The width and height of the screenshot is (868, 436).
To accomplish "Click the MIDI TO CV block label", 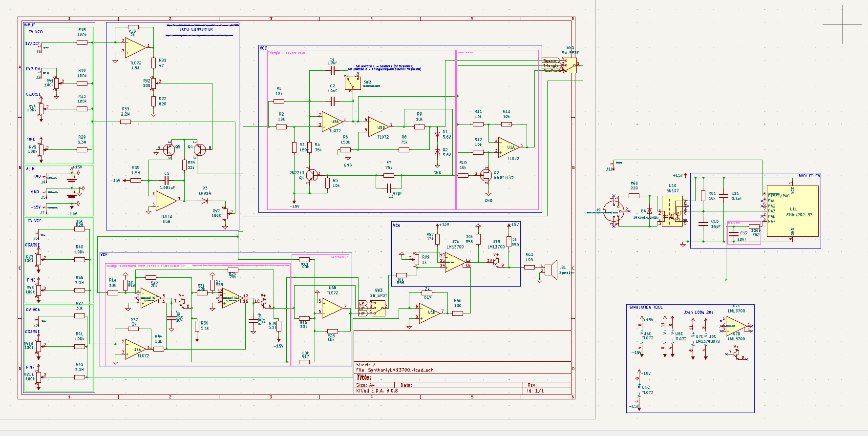I will (x=809, y=176).
